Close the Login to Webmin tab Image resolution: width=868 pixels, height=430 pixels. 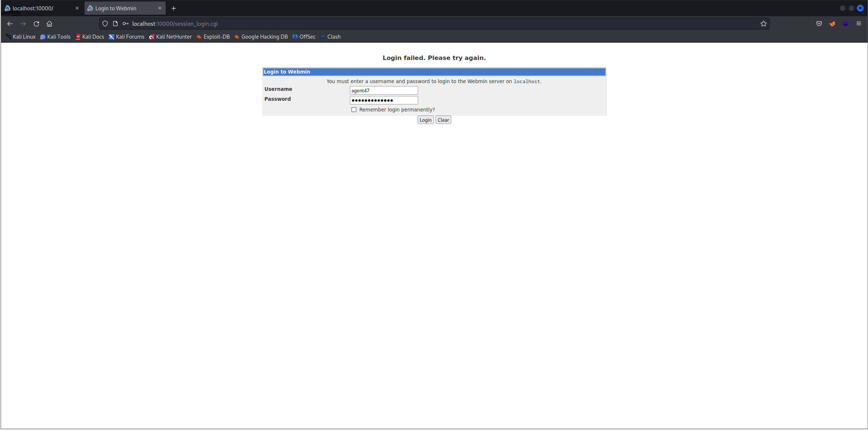[159, 8]
